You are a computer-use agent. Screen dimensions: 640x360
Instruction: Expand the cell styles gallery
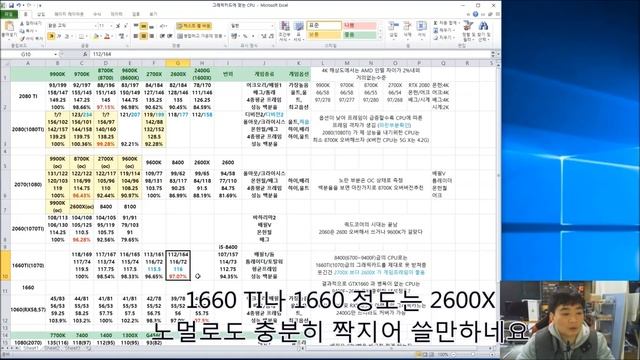tap(380, 38)
